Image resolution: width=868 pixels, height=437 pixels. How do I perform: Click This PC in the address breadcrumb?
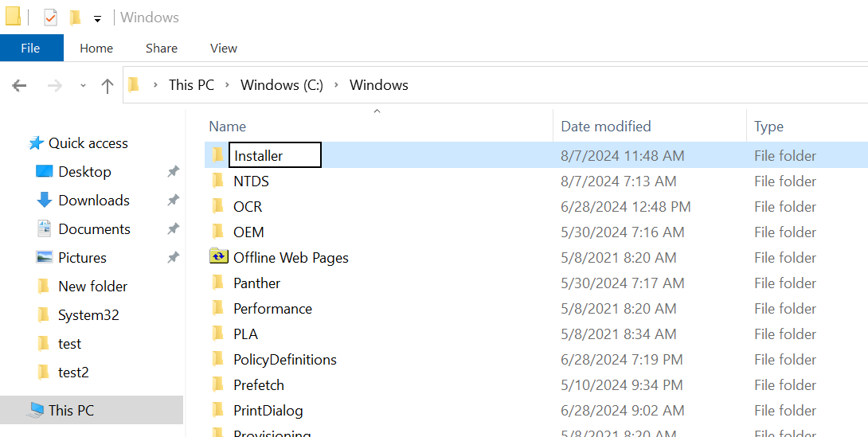point(191,84)
